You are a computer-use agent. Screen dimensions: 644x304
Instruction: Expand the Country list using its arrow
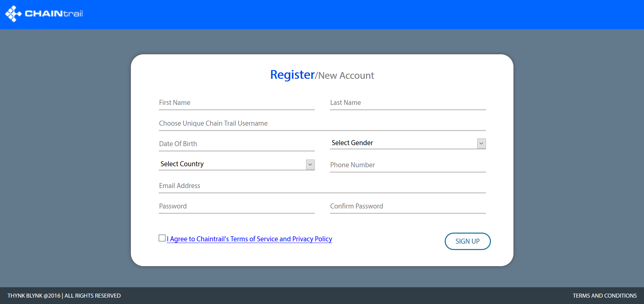[310, 165]
